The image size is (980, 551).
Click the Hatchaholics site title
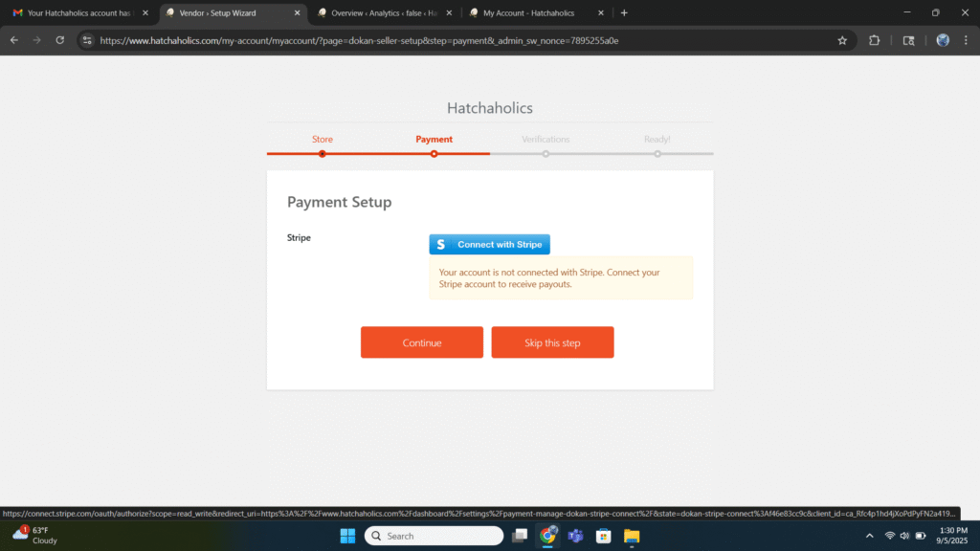(489, 108)
